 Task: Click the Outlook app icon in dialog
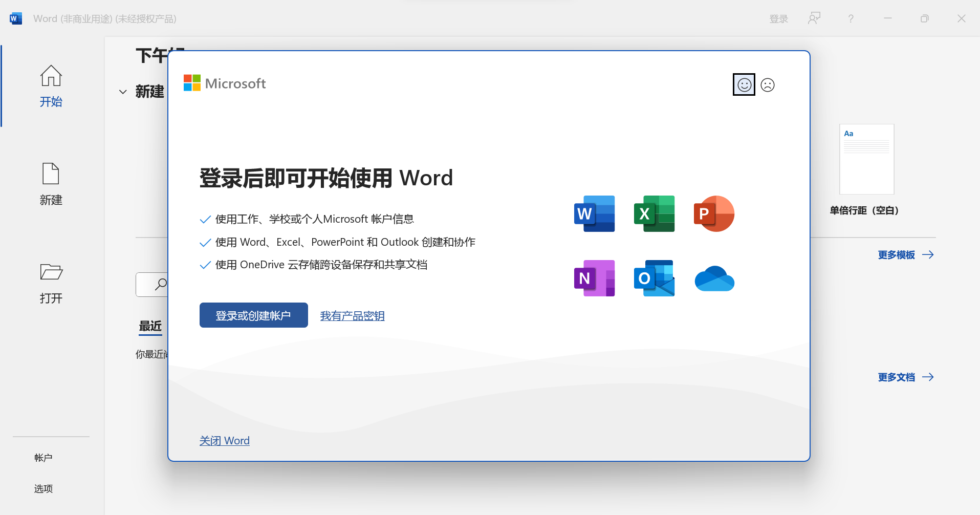[654, 278]
